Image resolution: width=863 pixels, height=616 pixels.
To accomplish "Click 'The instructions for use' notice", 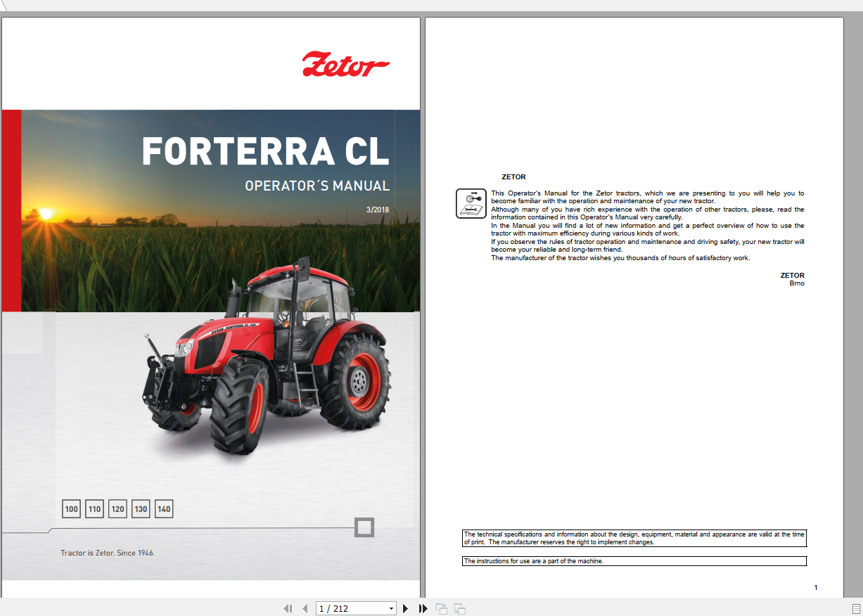I will 634,561.
